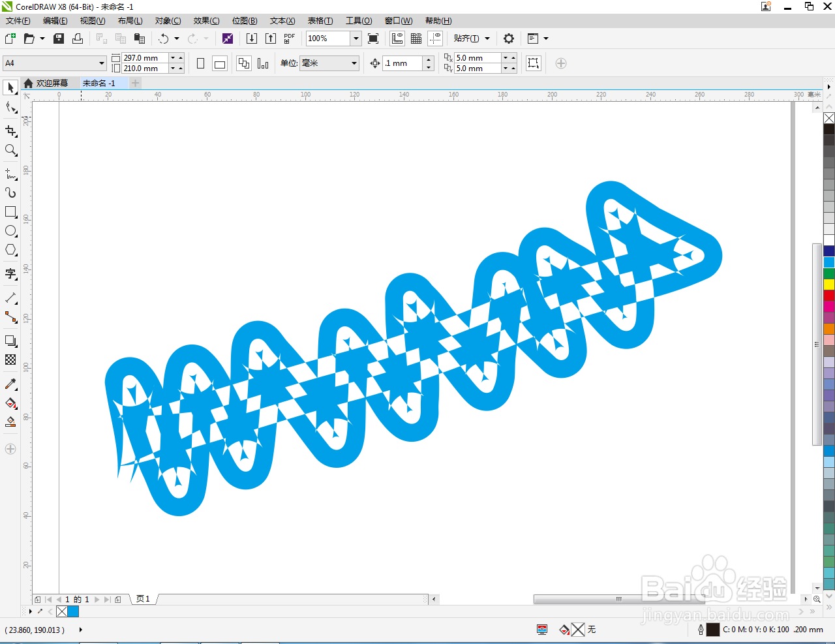This screenshot has height=644, width=835.
Task: Open the View menu
Action: tap(93, 21)
